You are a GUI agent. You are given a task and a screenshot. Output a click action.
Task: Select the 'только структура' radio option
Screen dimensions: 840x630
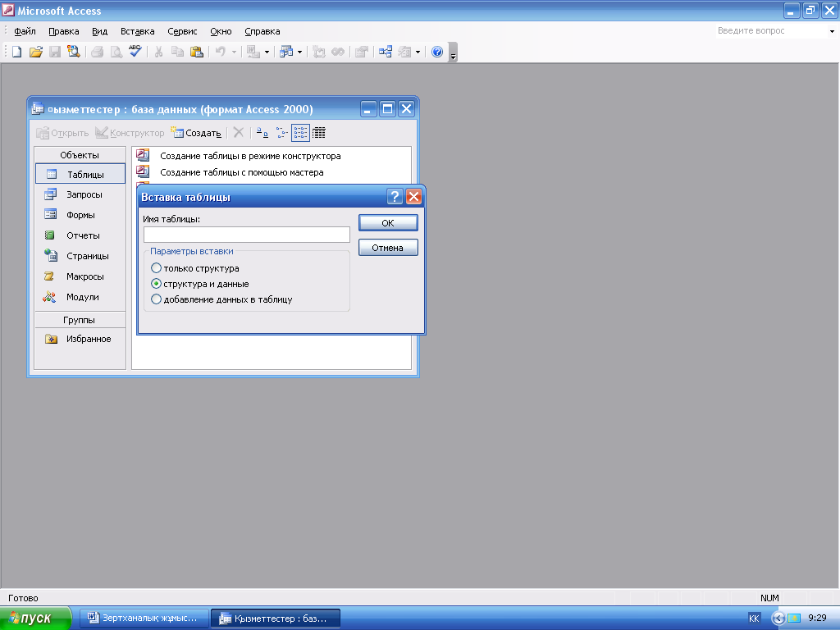click(195, 268)
